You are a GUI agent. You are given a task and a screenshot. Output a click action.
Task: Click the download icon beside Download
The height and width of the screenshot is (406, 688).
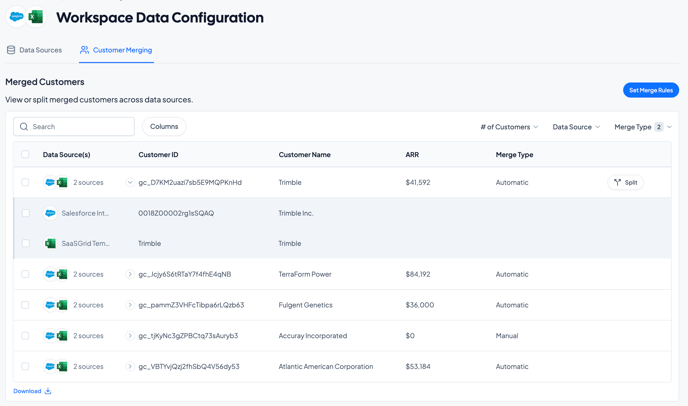(x=48, y=391)
